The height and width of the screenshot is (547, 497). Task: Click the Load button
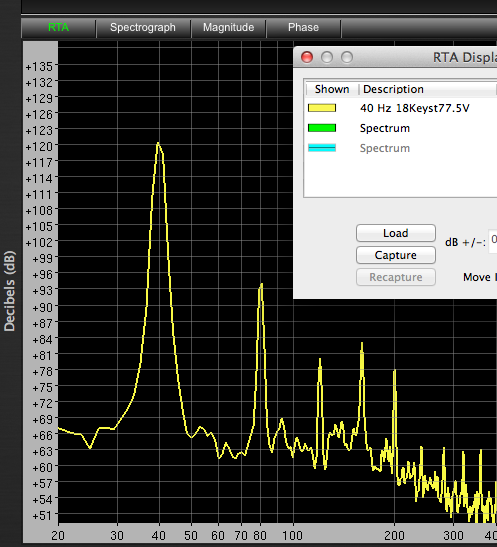click(x=396, y=233)
